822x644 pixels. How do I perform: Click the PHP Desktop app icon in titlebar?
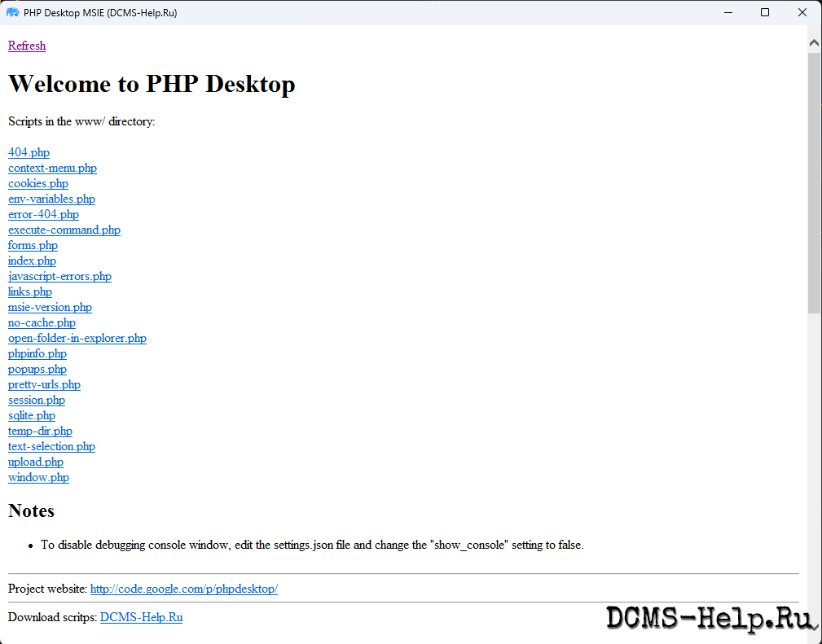point(12,12)
